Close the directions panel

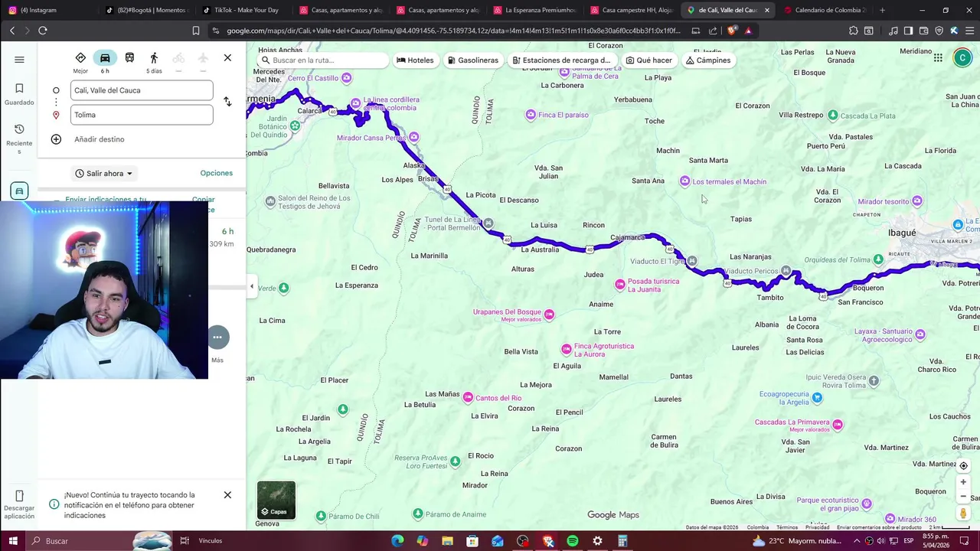(227, 58)
